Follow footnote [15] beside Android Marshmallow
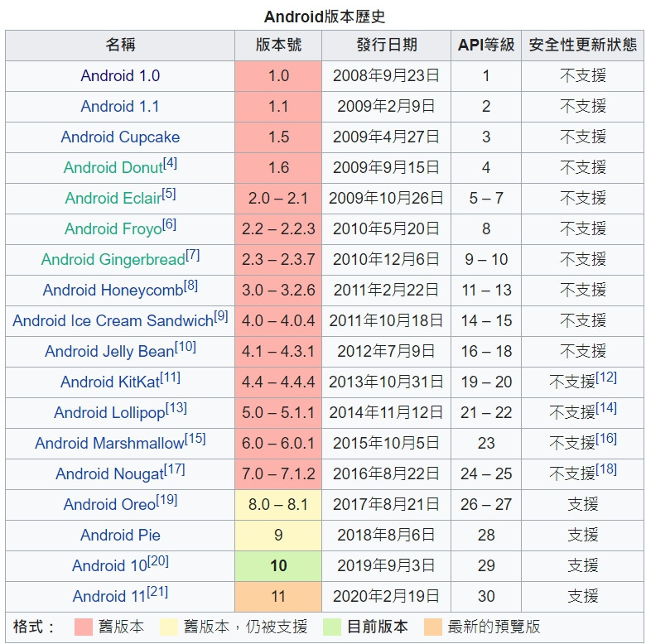Viewport: 646px width, 644px height. pyautogui.click(x=195, y=439)
